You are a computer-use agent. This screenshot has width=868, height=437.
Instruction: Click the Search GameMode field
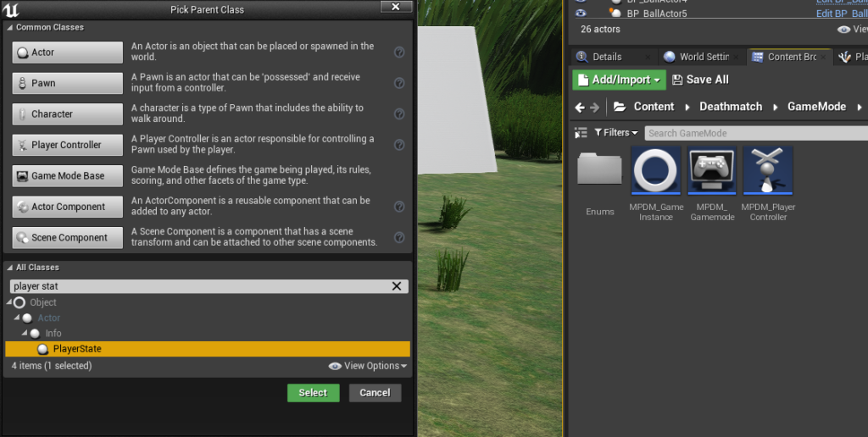click(756, 133)
